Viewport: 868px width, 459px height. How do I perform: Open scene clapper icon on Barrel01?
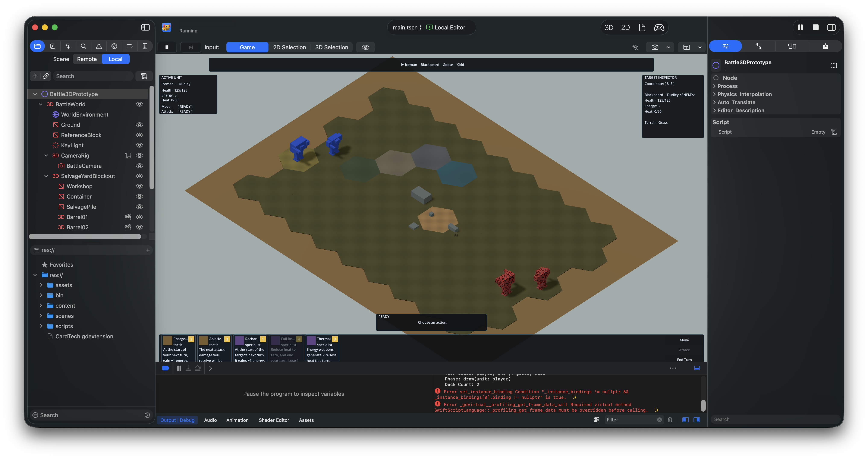128,217
